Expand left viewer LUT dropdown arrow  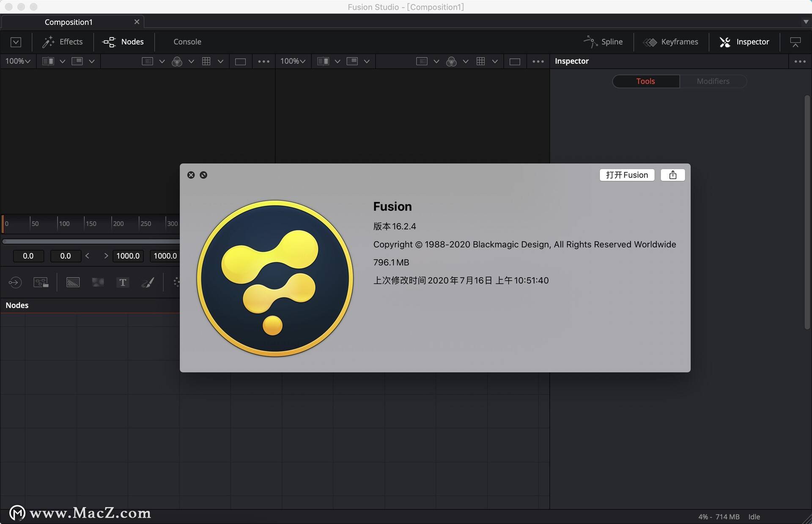coord(220,62)
